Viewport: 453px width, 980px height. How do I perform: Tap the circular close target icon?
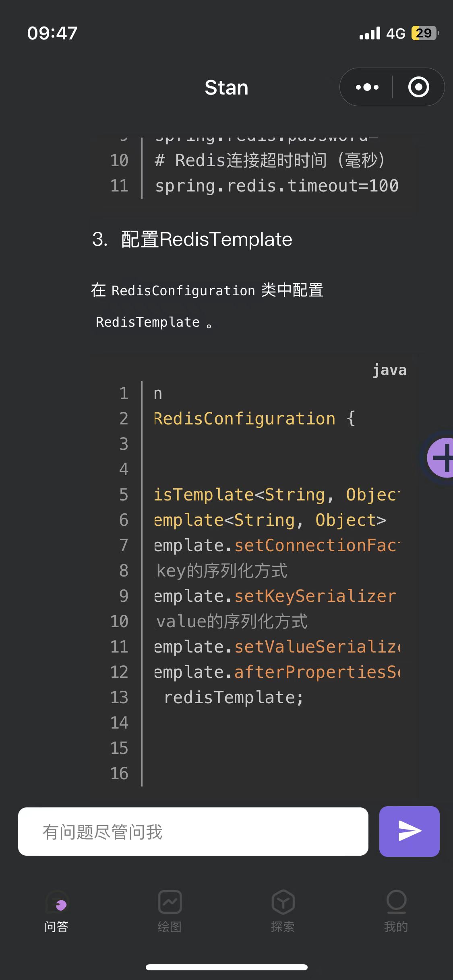419,87
